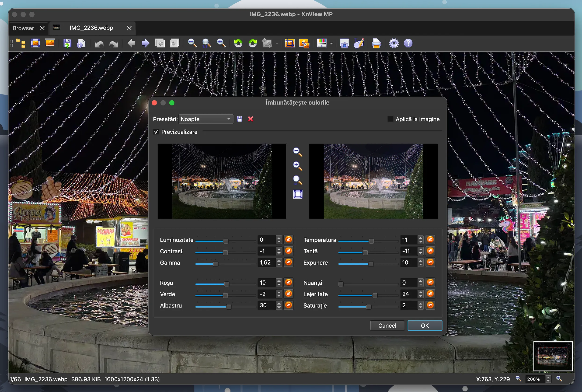
Task: Click the red delete preset icon
Action: (x=250, y=119)
